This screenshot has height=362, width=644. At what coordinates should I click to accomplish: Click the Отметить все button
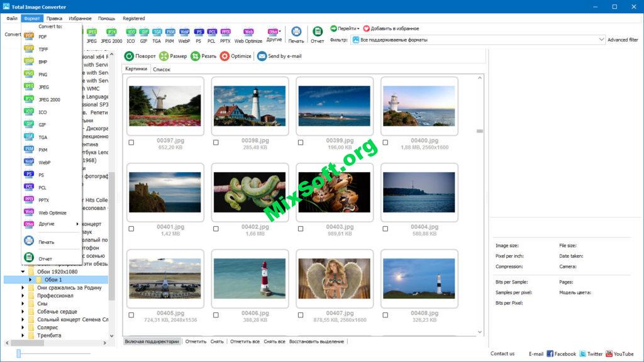(x=245, y=341)
